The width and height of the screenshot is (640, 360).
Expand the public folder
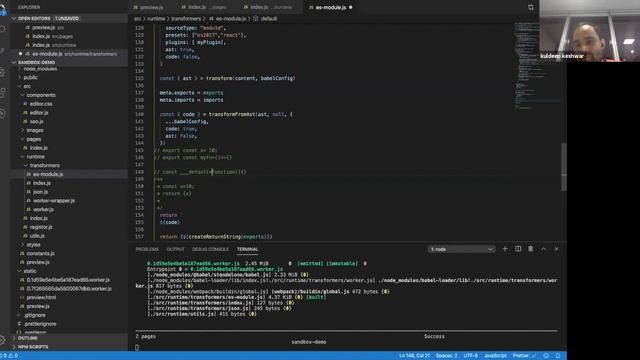point(30,77)
